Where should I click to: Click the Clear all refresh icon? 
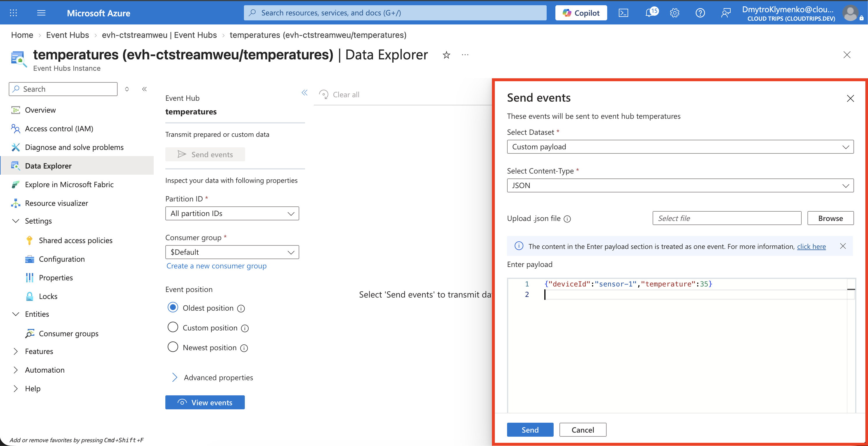point(323,95)
